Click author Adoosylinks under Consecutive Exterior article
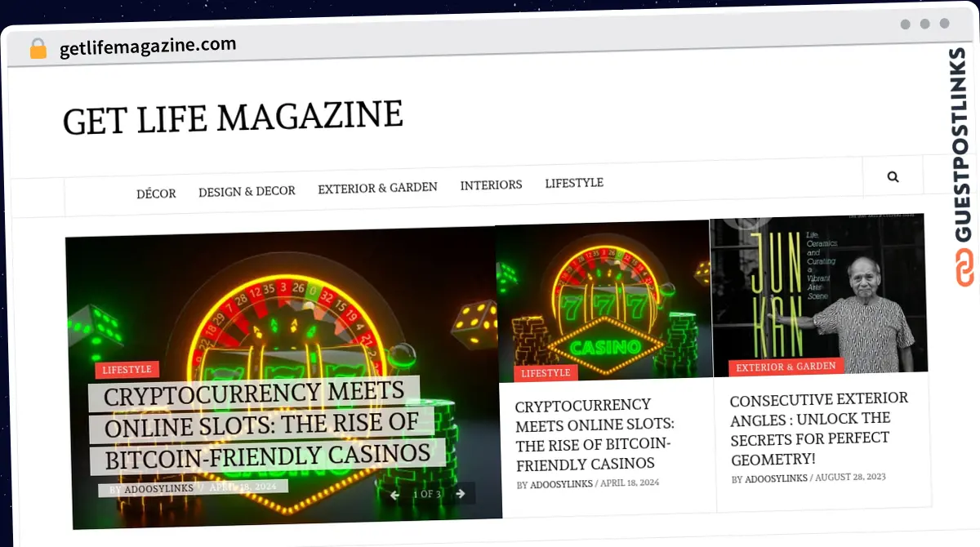The width and height of the screenshot is (980, 547). tap(776, 478)
